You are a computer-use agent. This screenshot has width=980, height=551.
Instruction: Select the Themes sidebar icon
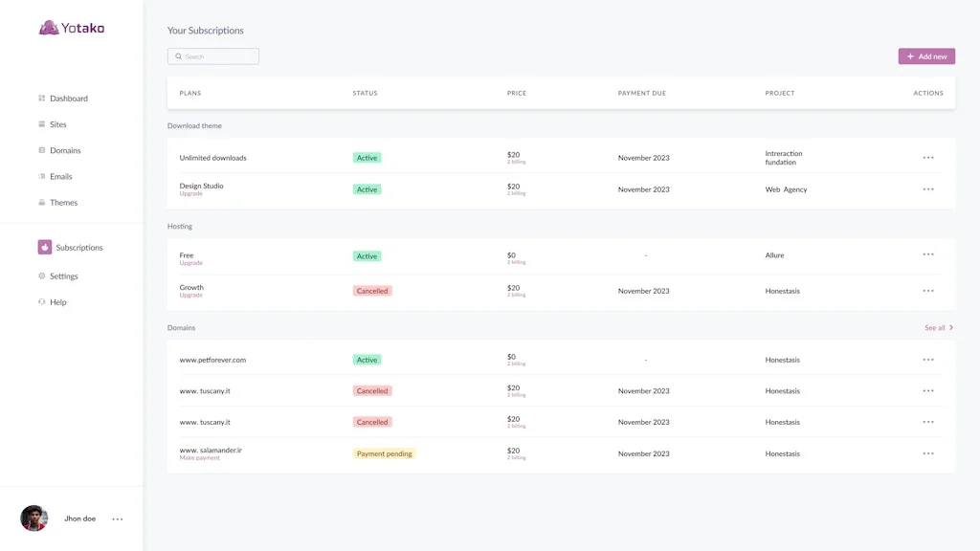(42, 203)
